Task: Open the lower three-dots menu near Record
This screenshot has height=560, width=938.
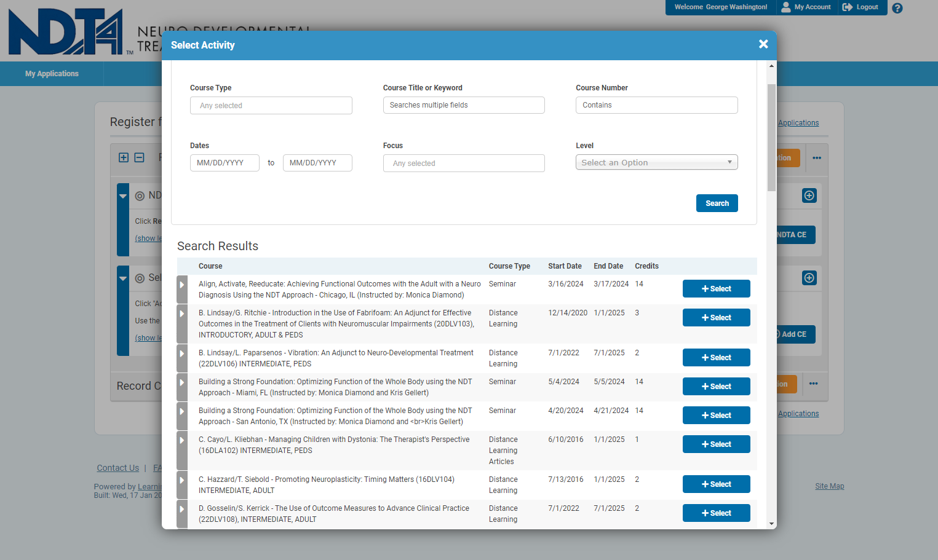Action: (814, 384)
